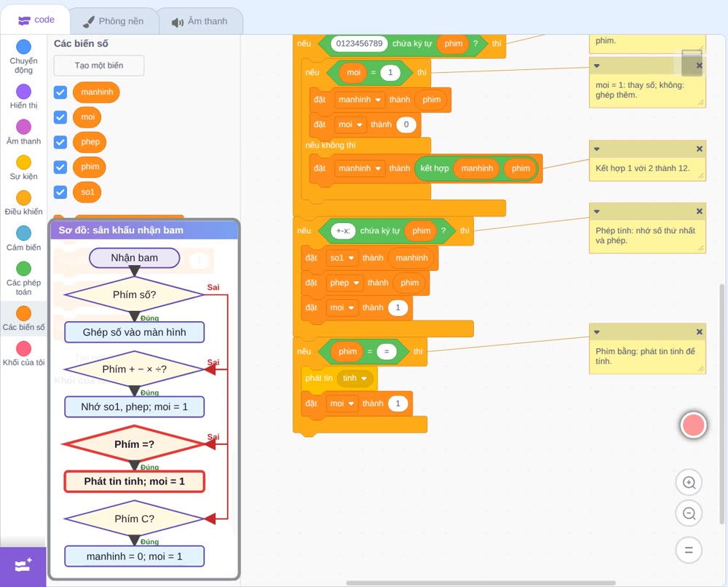Select the Điều khiển category
This screenshot has width=728, height=587.
pyautogui.click(x=24, y=198)
